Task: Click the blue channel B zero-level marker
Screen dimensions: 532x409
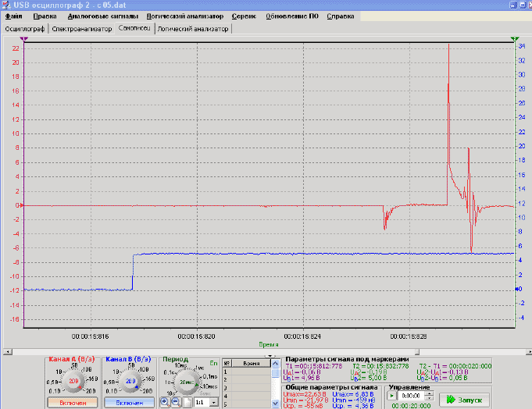Action: click(x=516, y=289)
